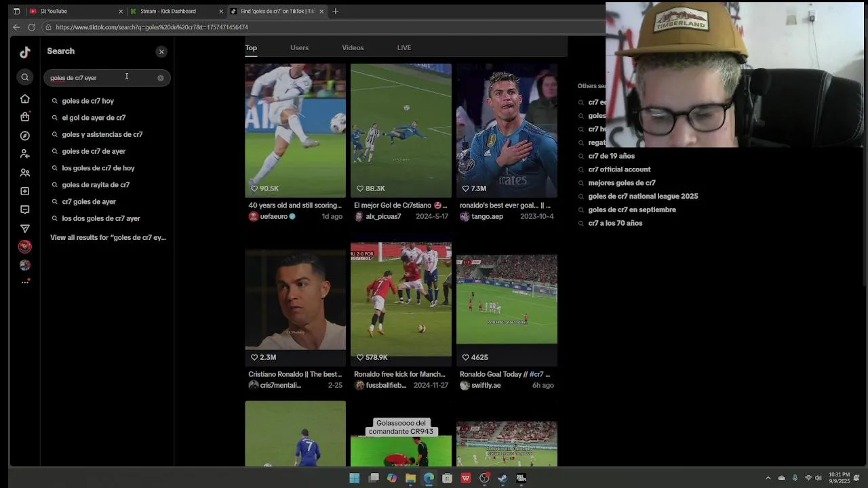Select suggestion 'los goles de cr7 de hoy'

click(x=98, y=168)
